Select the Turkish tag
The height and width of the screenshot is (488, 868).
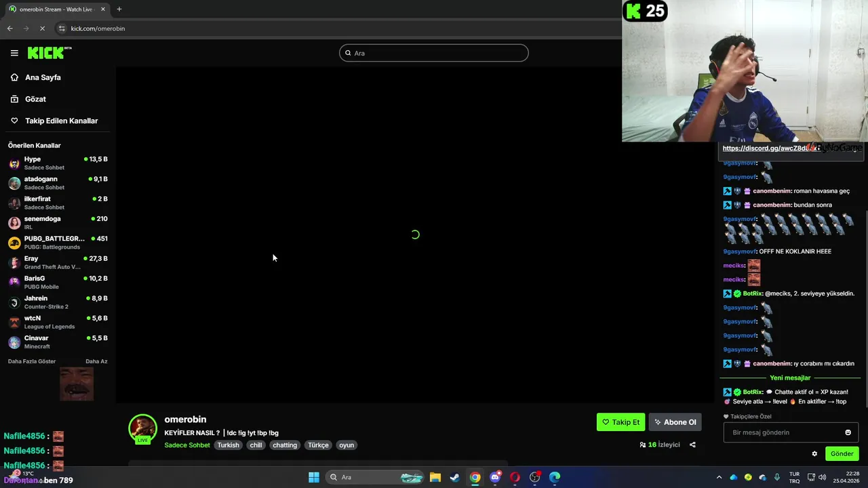tap(228, 445)
